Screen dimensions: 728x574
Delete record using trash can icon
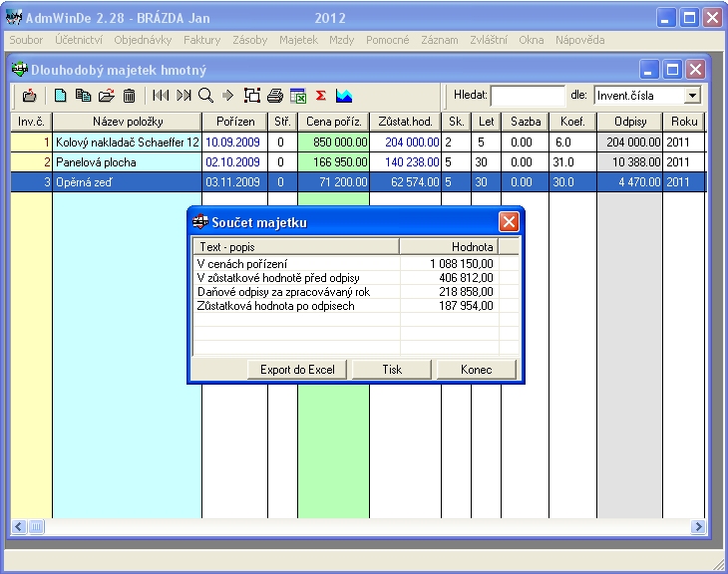pos(129,96)
